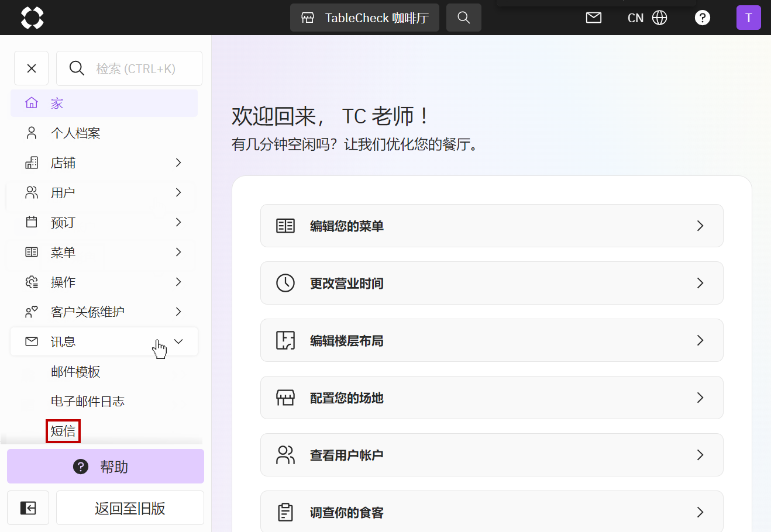Click the arrow on 编辑您的菜单 card
771x532 pixels.
700,226
